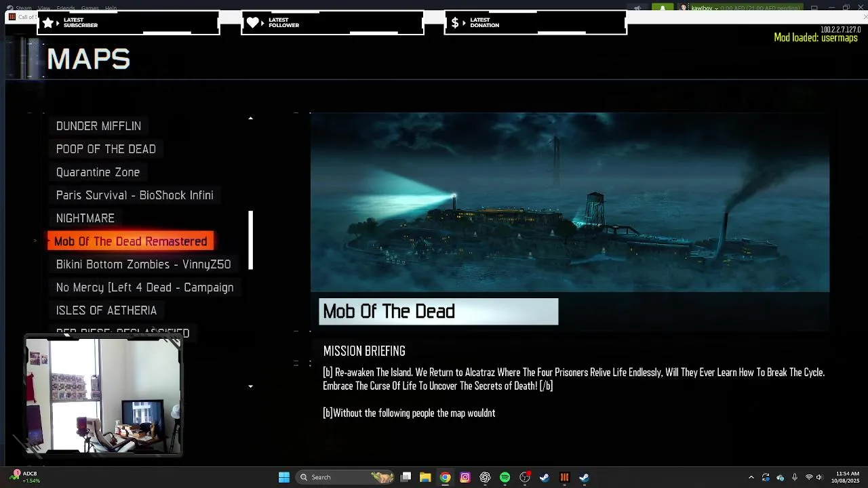Click the map list scroll-up arrow
The image size is (868, 488).
[250, 118]
